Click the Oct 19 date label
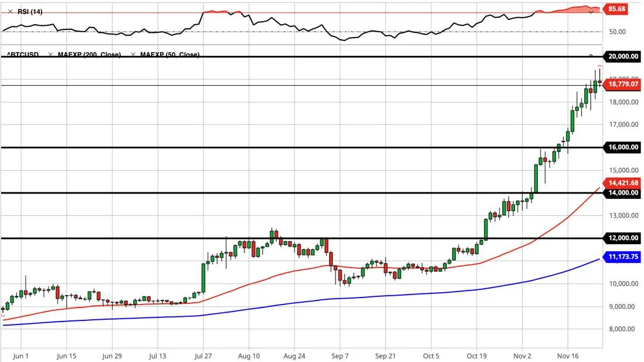Viewport: 644px width, 362px height. pos(477,356)
